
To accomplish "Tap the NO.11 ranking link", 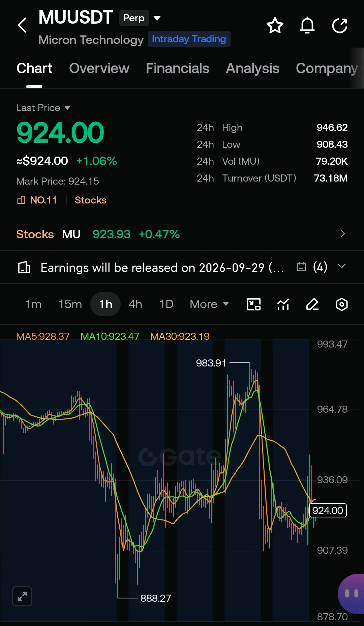I will coord(43,200).
